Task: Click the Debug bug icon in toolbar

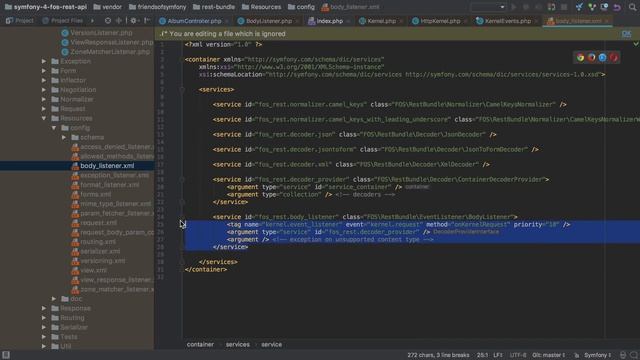Action: pyautogui.click(x=526, y=7)
